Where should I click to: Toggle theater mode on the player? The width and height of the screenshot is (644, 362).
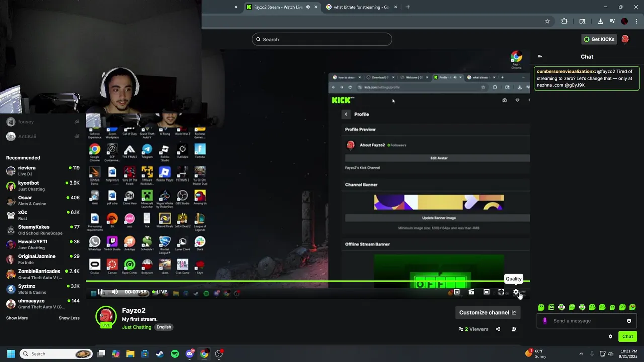(x=486, y=292)
